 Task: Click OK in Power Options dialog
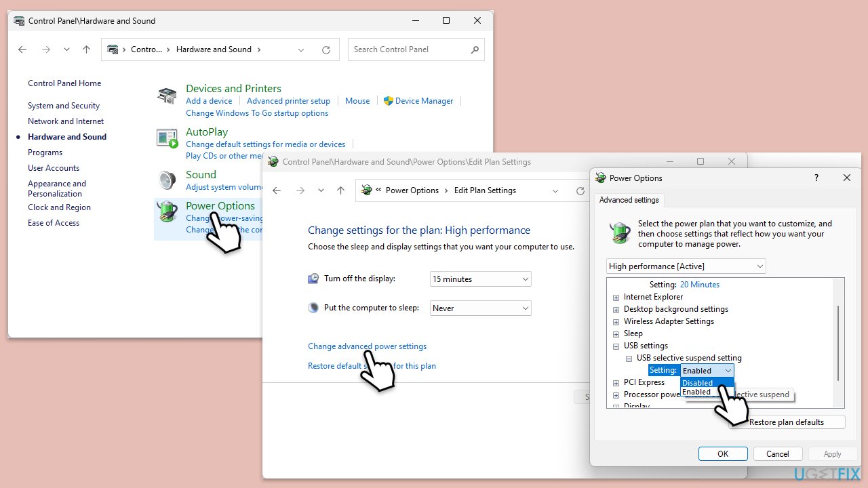pos(723,454)
